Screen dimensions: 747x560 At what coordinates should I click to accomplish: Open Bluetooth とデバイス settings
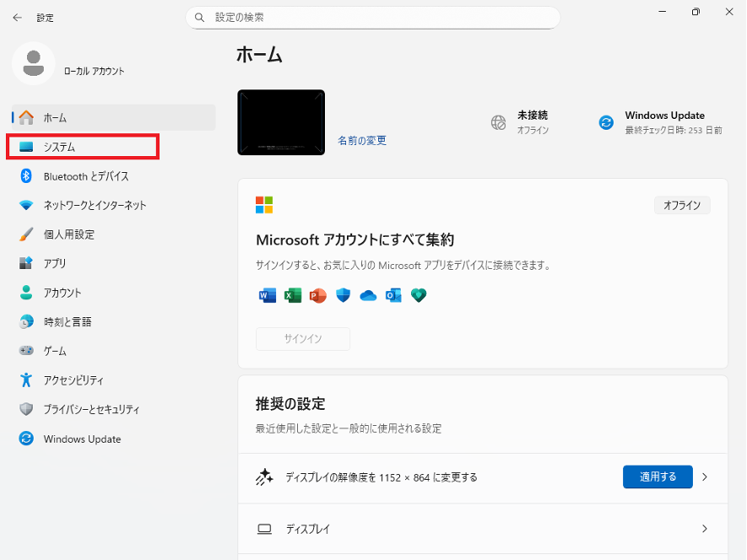pos(114,176)
